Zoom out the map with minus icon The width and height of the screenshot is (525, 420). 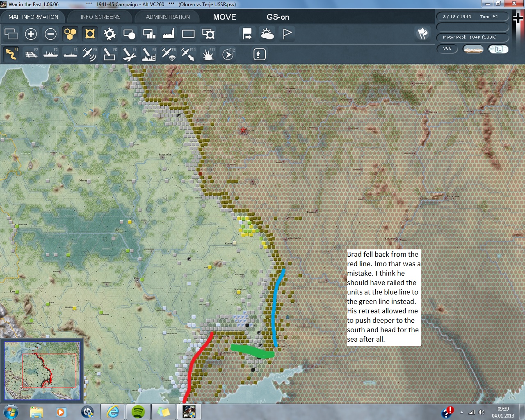(50, 34)
